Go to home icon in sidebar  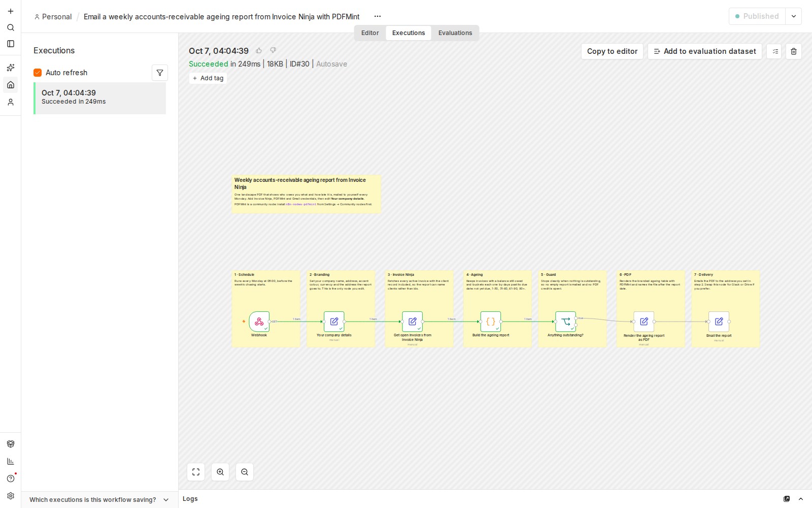(11, 85)
